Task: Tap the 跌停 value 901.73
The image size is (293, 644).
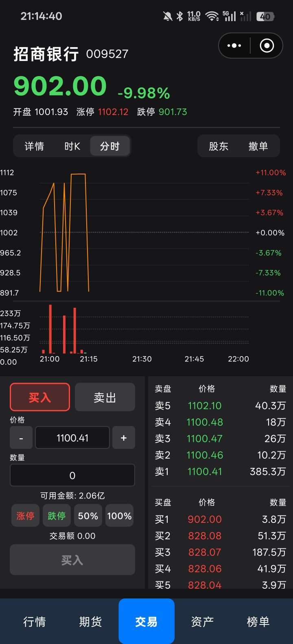Action: coord(173,112)
